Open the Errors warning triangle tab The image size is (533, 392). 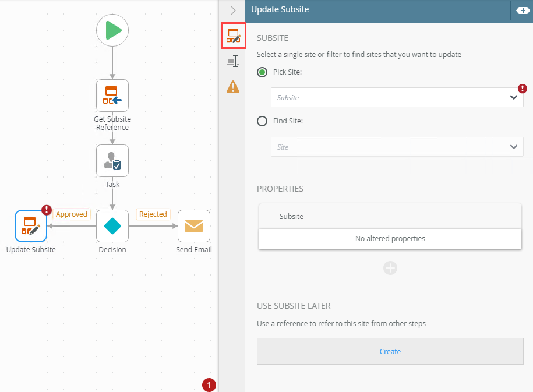[233, 87]
